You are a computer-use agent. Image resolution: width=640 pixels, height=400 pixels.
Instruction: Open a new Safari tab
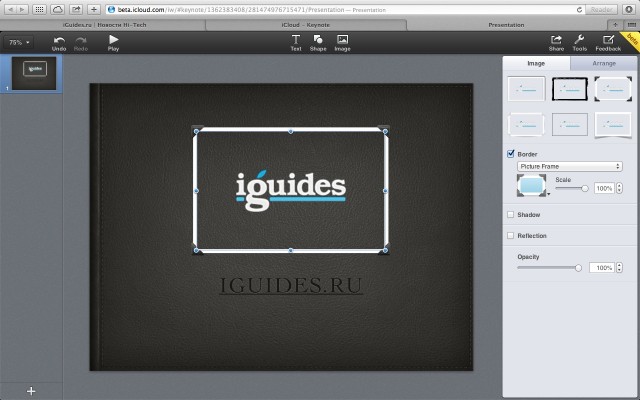click(x=615, y=25)
